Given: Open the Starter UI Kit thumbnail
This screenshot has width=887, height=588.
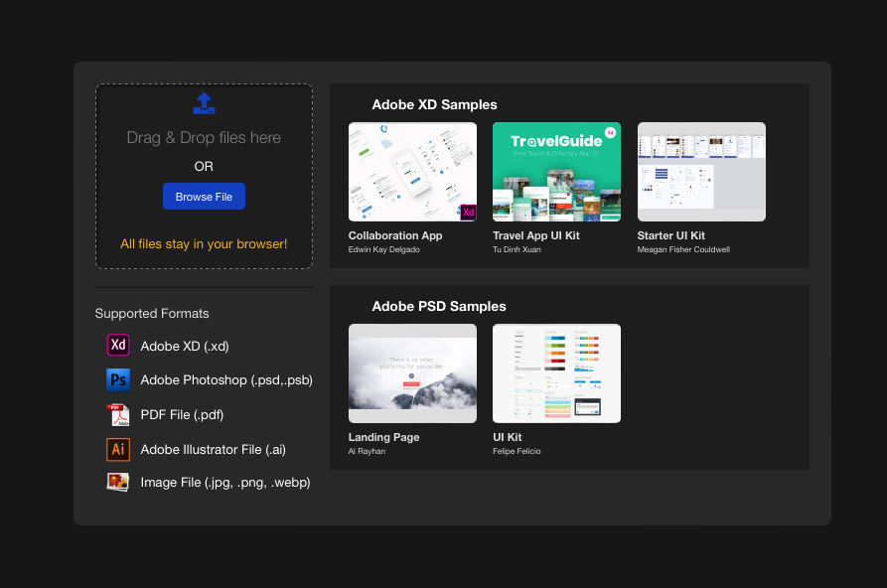Looking at the screenshot, I should tap(701, 172).
